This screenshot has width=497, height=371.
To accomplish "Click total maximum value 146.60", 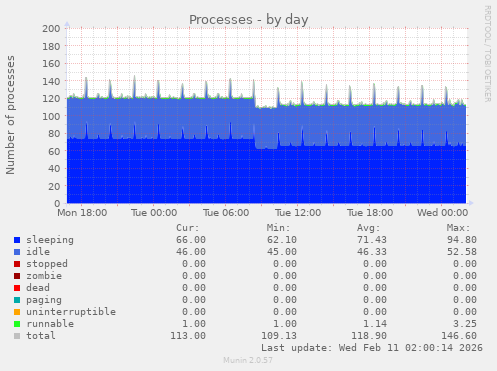I will (x=459, y=336).
